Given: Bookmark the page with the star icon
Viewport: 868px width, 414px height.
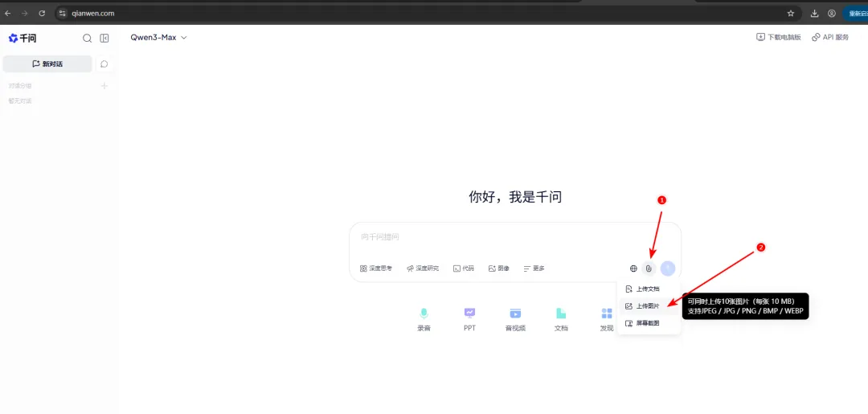Looking at the screenshot, I should click(x=791, y=13).
